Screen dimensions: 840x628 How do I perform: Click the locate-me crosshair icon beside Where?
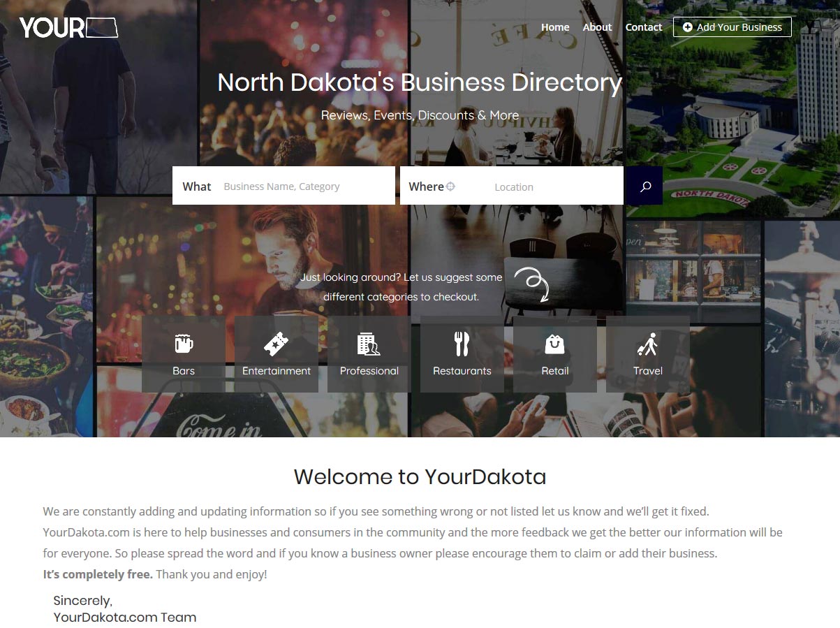pos(451,187)
